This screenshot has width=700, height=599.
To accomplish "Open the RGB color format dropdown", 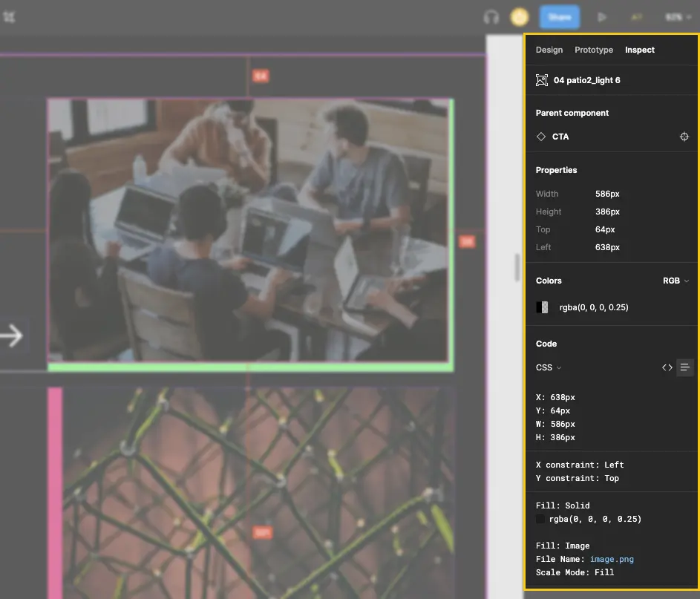I will point(675,281).
